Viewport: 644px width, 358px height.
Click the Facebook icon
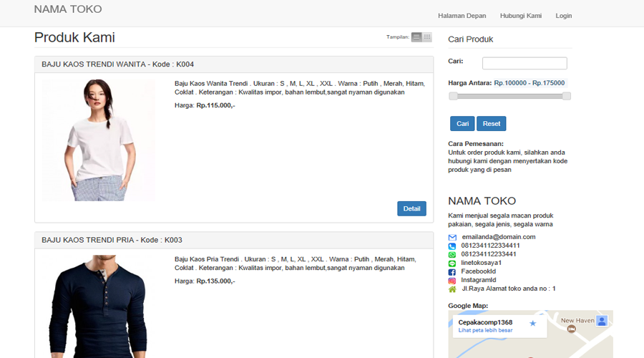point(452,272)
